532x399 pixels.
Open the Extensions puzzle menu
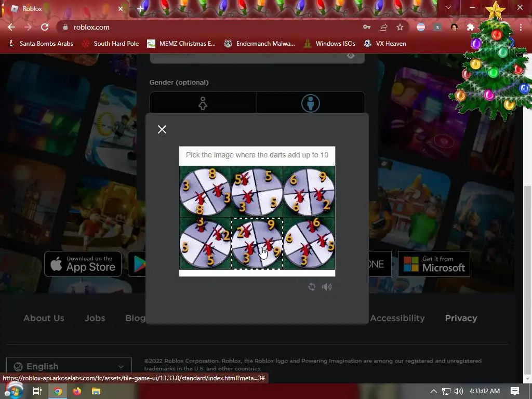pyautogui.click(x=470, y=27)
